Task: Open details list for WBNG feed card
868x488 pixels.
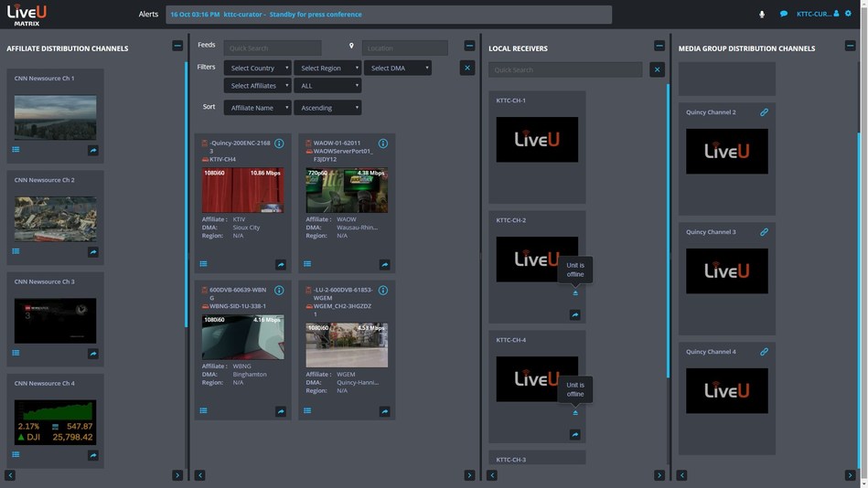Action: [204, 410]
